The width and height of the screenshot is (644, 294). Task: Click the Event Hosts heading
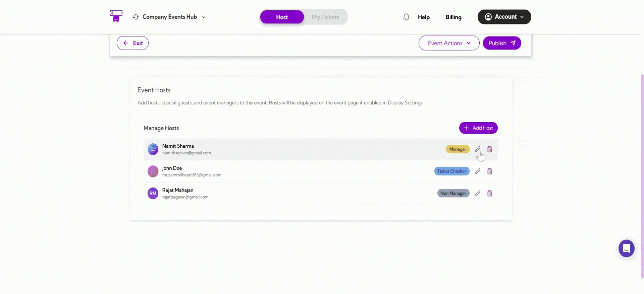(154, 90)
